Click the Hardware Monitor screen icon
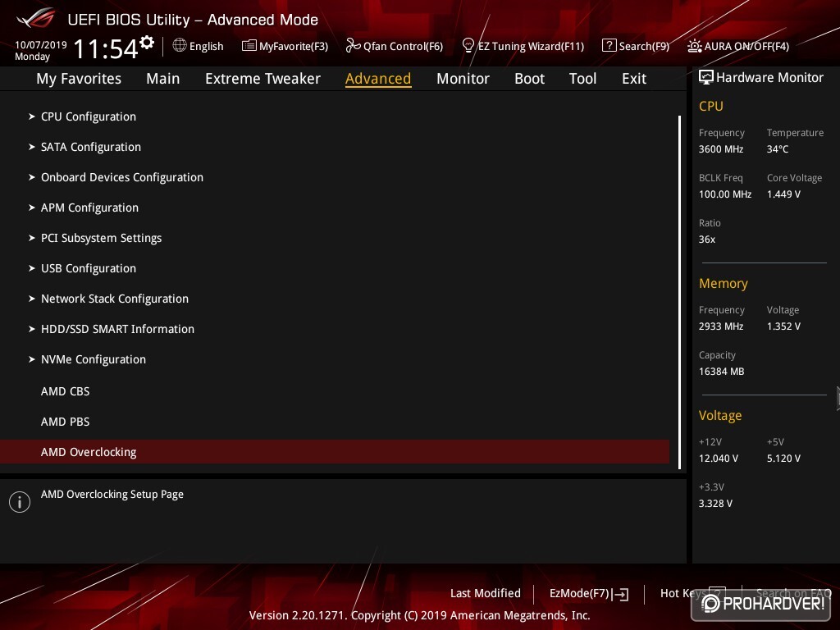The height and width of the screenshot is (630, 840). (705, 77)
